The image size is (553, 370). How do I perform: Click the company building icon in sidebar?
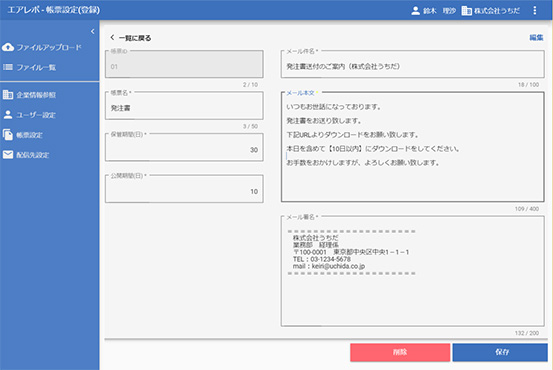click(8, 95)
